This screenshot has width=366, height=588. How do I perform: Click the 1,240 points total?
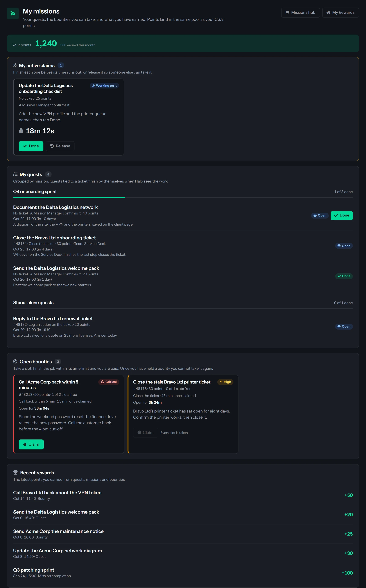coord(46,44)
